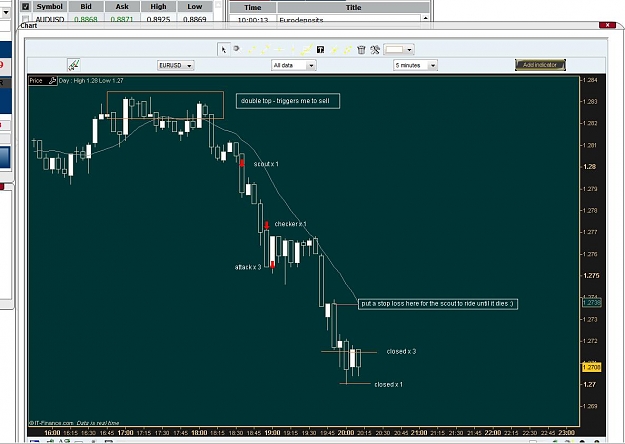Select the channel lines drawing tool
This screenshot has width=625, height=444.
click(x=306, y=49)
